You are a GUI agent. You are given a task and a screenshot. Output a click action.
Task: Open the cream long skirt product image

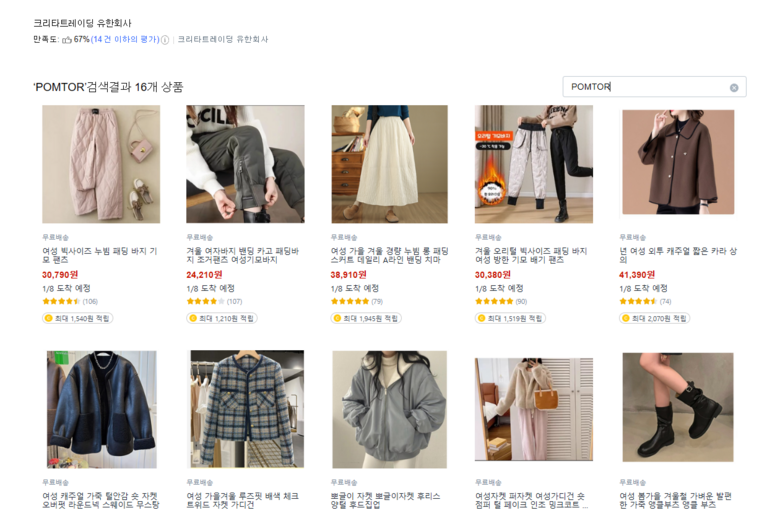(389, 164)
